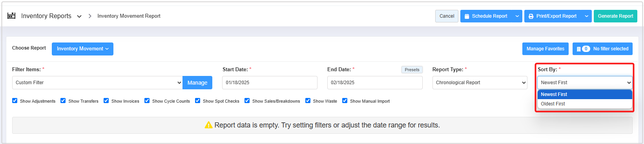Open the Print/Export Report dropdown arrow
The width and height of the screenshot is (644, 144).
[587, 16]
